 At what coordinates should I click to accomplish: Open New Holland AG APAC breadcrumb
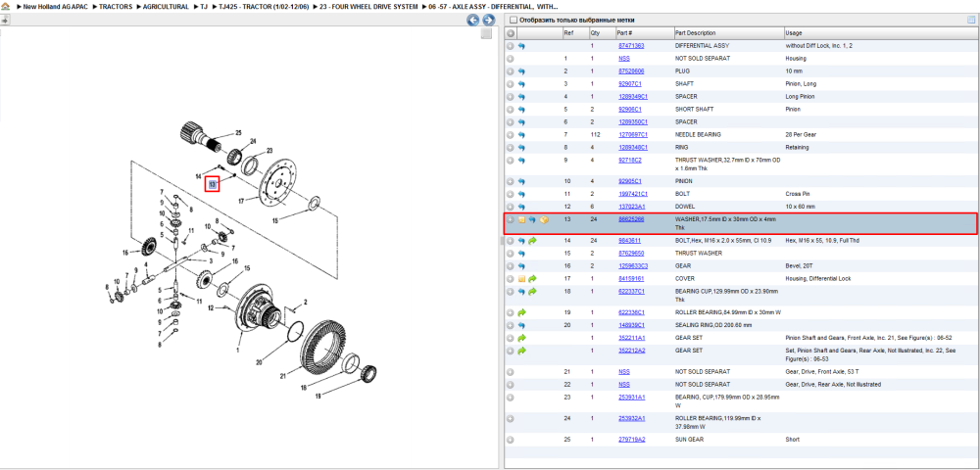point(56,6)
